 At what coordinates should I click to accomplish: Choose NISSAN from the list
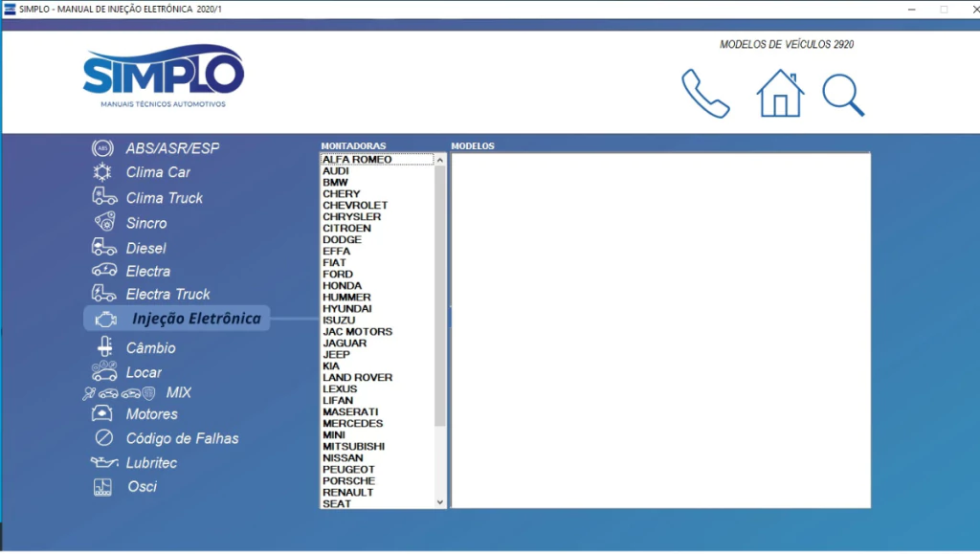pos(377,457)
